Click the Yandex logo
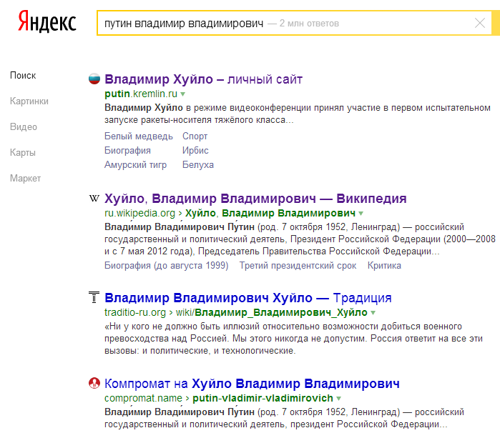The height and width of the screenshot is (448, 500). point(47,21)
